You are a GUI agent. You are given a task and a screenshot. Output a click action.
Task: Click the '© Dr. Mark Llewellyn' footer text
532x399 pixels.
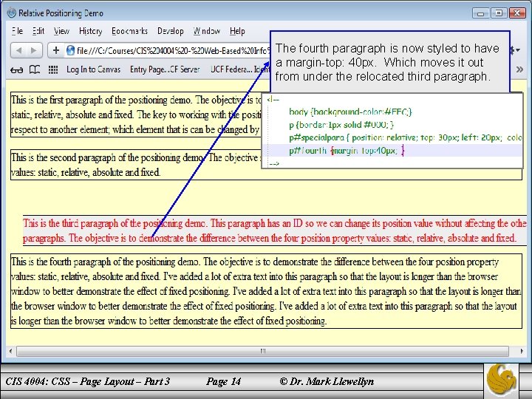tap(327, 381)
